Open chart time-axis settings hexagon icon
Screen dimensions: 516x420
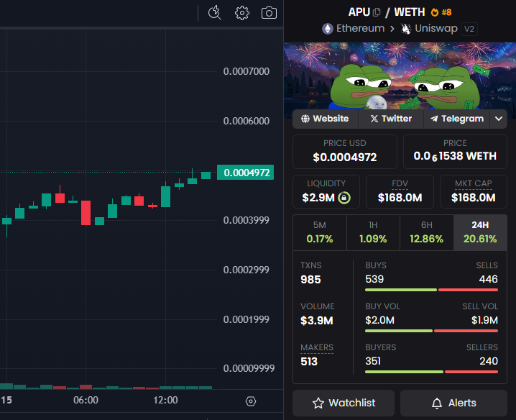coord(250,401)
